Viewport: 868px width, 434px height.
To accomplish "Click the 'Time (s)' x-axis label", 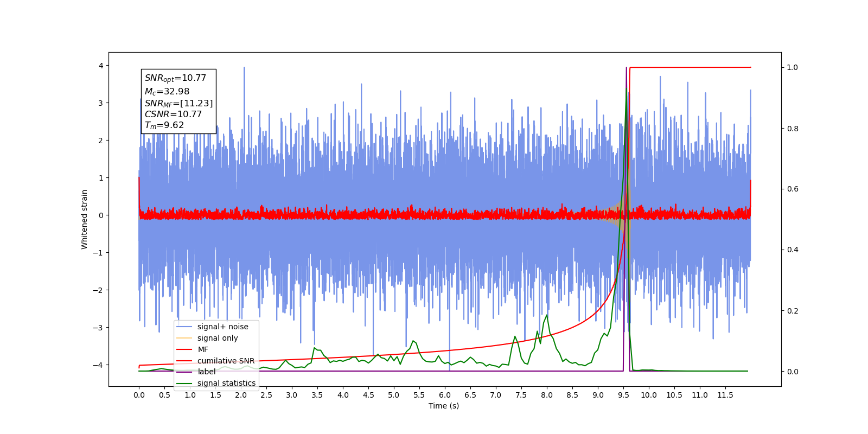I will coord(444,406).
